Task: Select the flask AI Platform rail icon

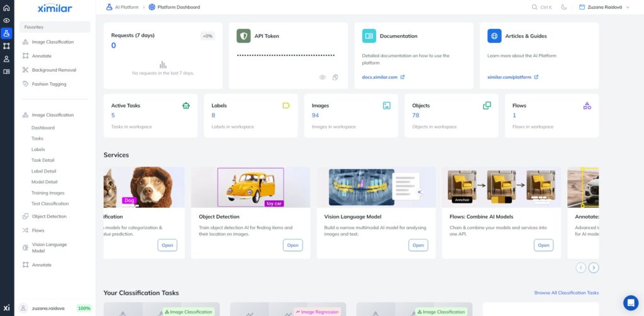Action: point(6,33)
